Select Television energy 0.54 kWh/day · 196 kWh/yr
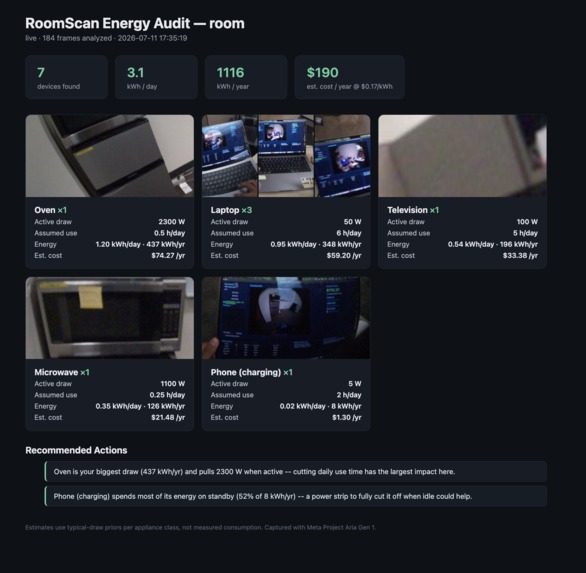Screen dimensions: 586x573 click(493, 244)
